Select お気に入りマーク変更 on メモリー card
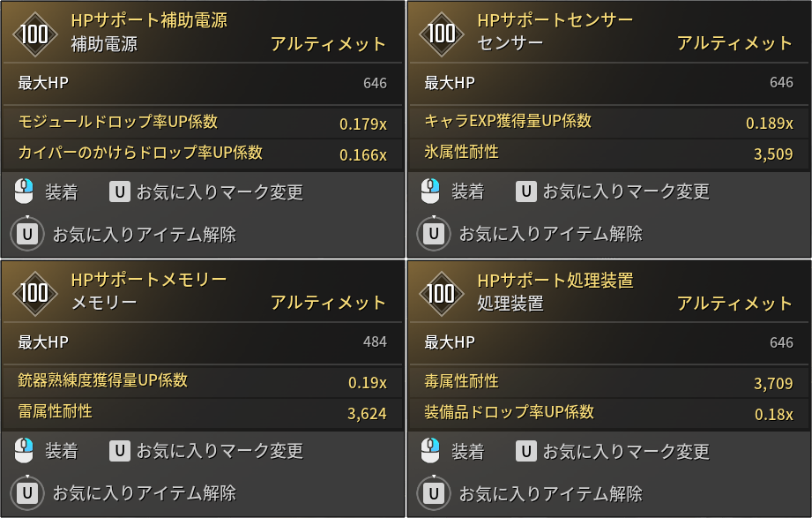Screen dimensions: 812x518 pos(220,451)
